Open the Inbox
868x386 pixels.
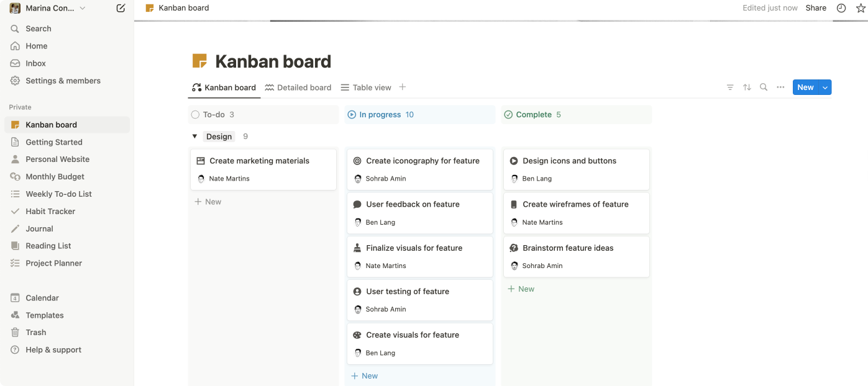[x=67, y=63]
